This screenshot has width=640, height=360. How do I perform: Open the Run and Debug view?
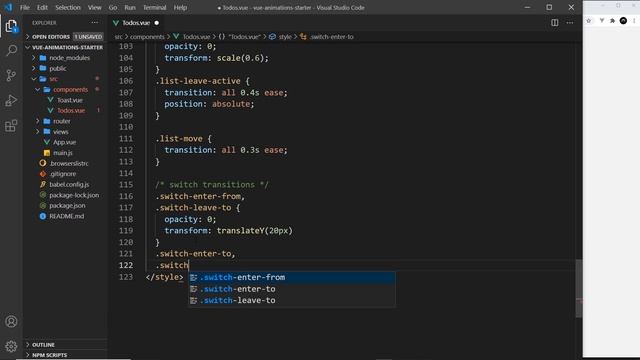coord(11,100)
